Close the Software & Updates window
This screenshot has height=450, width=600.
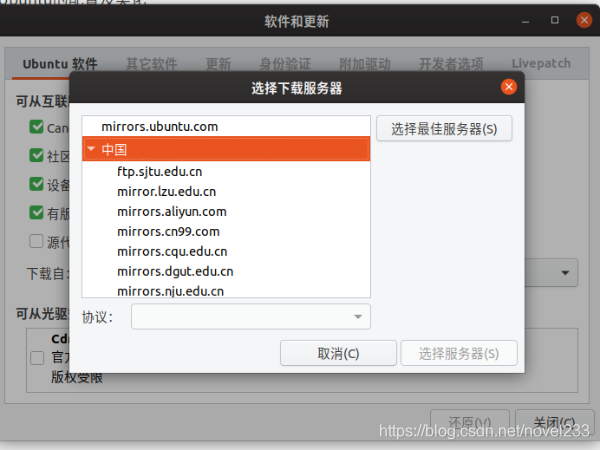point(584,20)
